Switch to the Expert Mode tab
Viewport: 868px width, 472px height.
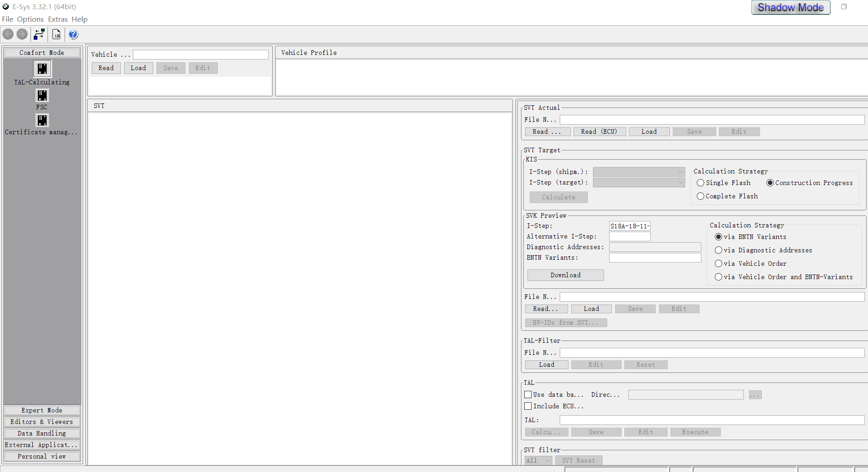click(42, 410)
